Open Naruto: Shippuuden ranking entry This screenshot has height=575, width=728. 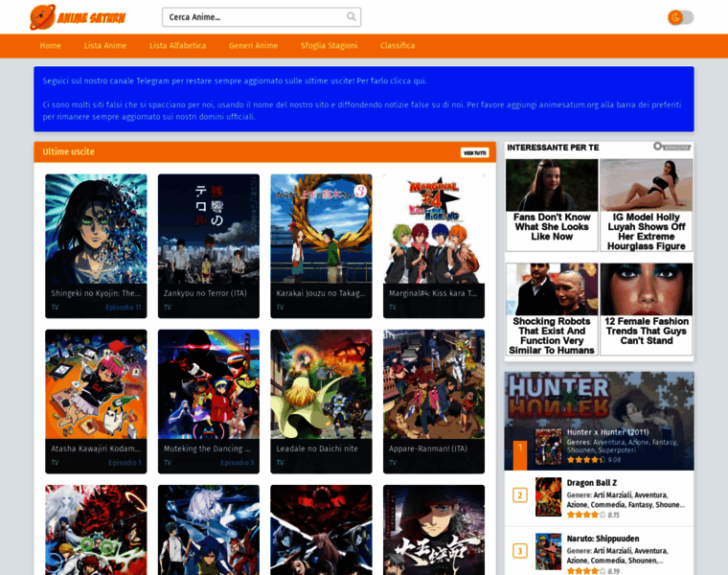tap(599, 551)
